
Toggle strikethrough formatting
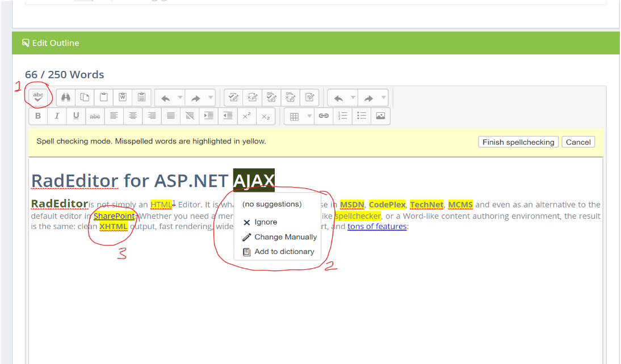(95, 116)
